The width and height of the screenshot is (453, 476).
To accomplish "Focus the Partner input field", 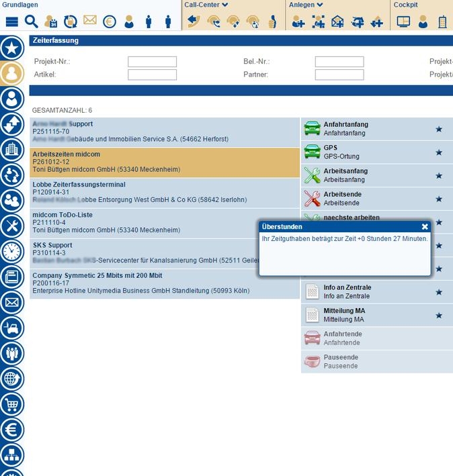I will pos(339,75).
